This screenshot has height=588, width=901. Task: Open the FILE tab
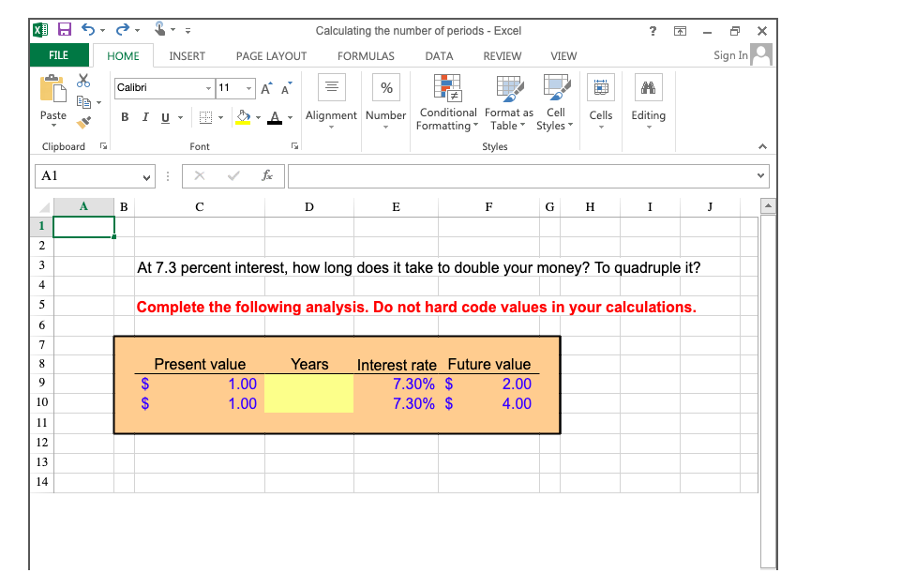59,55
